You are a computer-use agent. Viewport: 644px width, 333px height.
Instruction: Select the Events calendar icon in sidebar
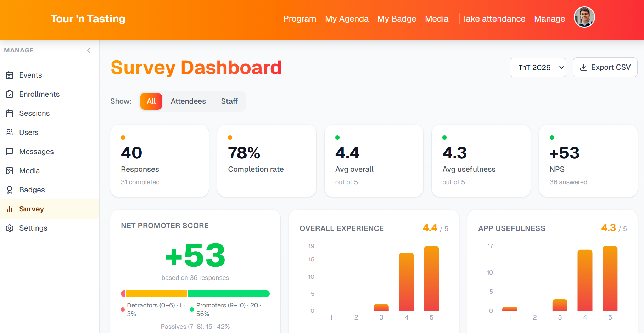(x=10, y=75)
